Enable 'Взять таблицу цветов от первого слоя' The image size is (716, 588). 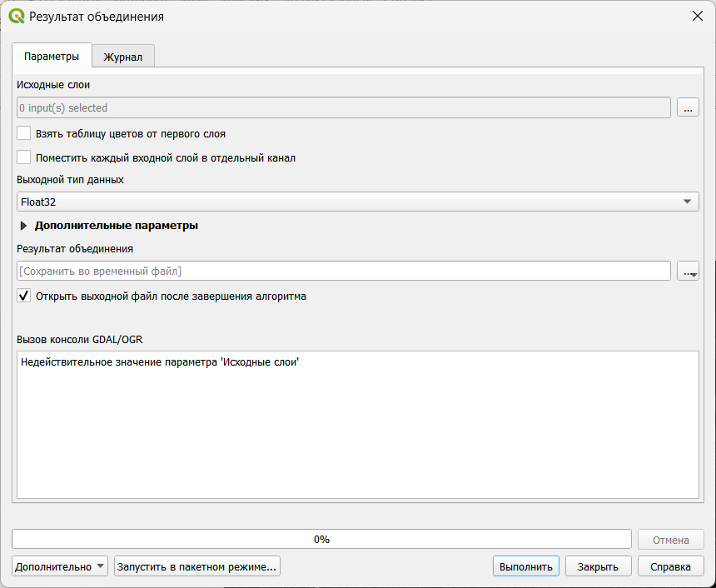(24, 133)
